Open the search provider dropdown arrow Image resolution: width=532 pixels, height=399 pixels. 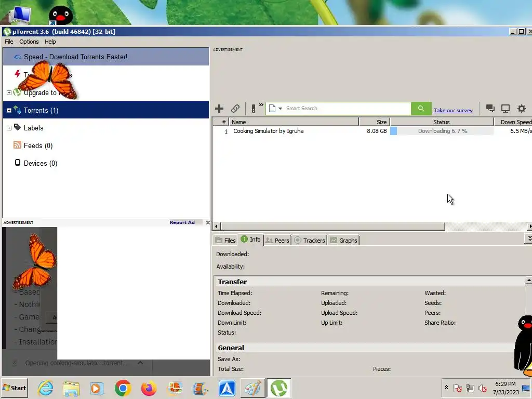click(280, 109)
